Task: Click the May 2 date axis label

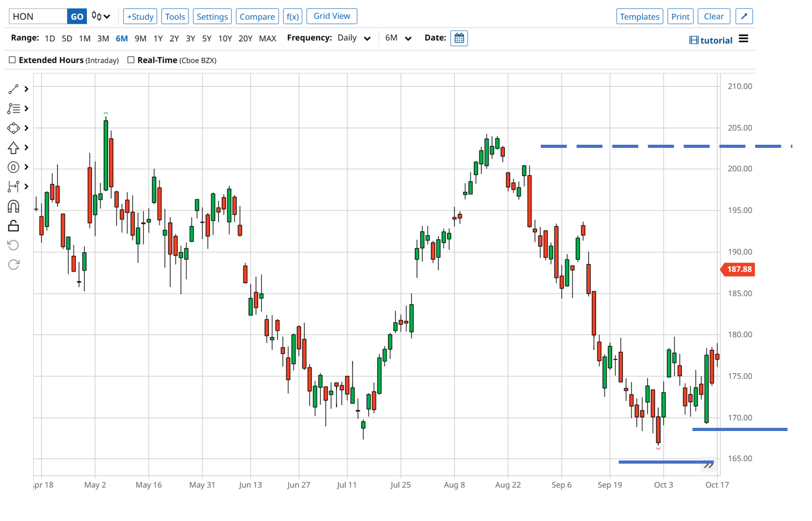Action: [95, 485]
